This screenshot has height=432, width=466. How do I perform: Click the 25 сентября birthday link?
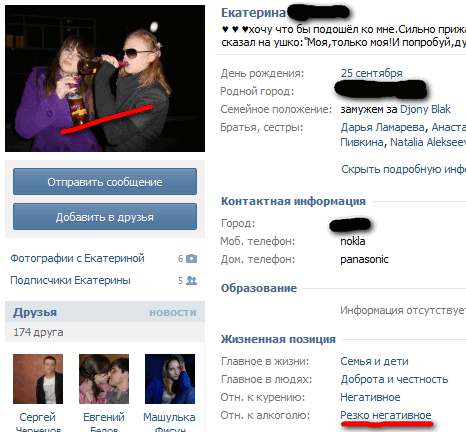pyautogui.click(x=371, y=73)
